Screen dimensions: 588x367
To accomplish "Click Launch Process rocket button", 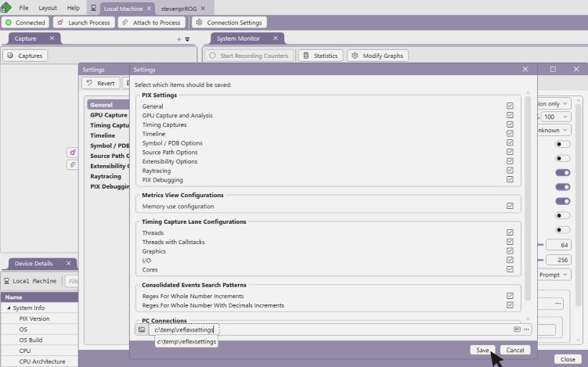I will coord(84,23).
